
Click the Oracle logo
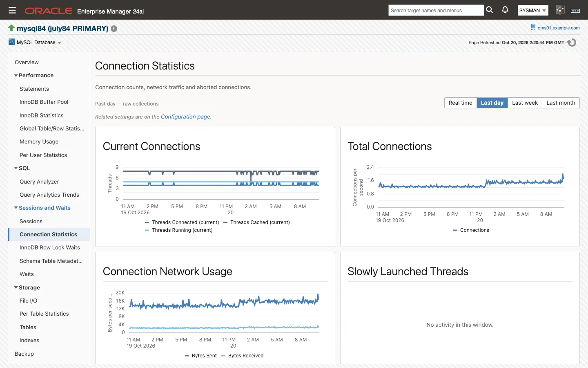click(x=49, y=11)
